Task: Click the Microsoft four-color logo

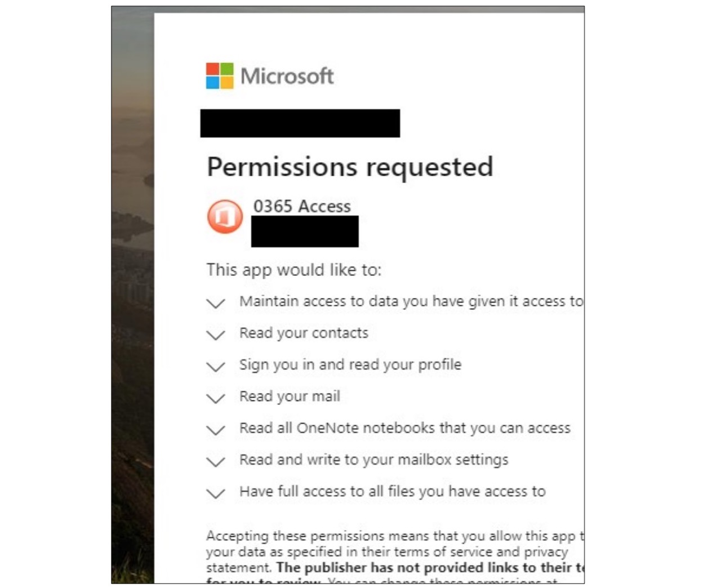Action: 219,76
